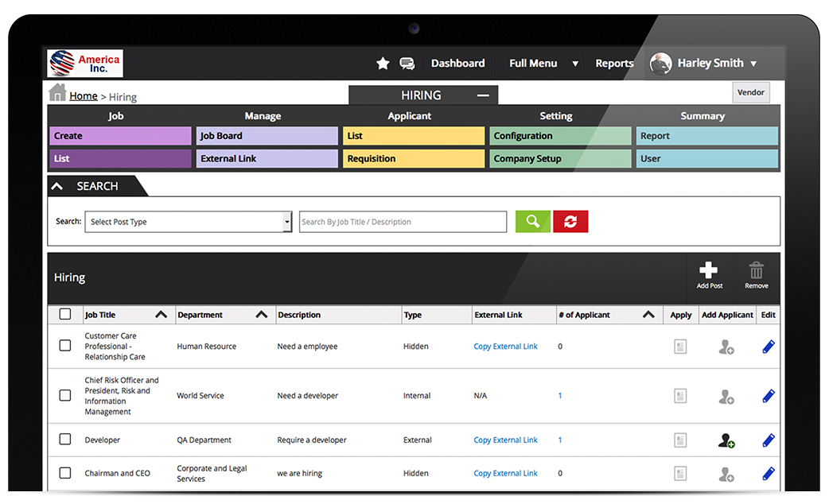
Task: Open Configuration under Setting
Action: coord(560,136)
